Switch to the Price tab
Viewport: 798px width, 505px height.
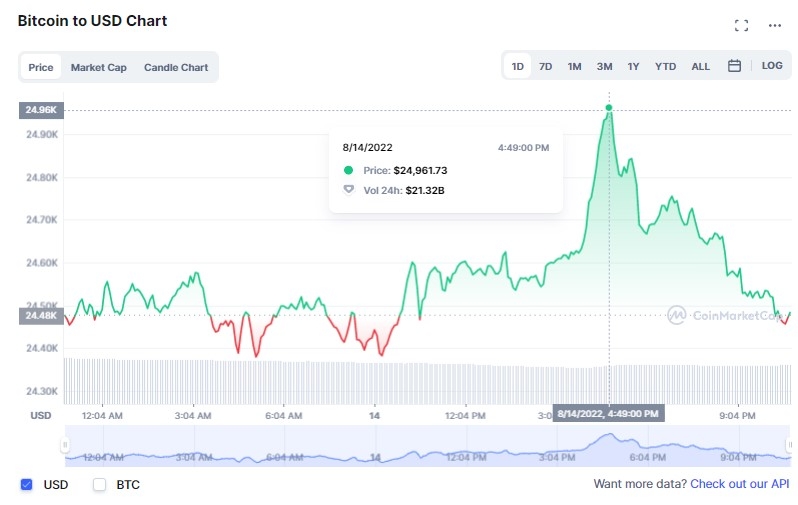(x=41, y=67)
